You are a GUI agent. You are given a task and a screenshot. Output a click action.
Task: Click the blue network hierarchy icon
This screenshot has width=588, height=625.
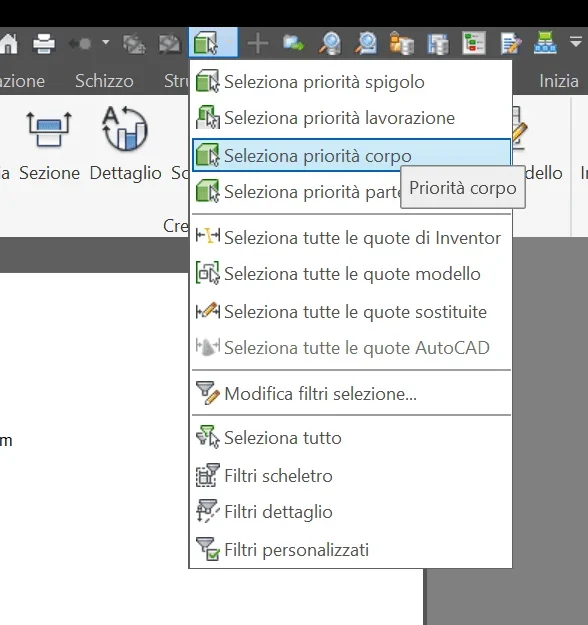point(545,42)
